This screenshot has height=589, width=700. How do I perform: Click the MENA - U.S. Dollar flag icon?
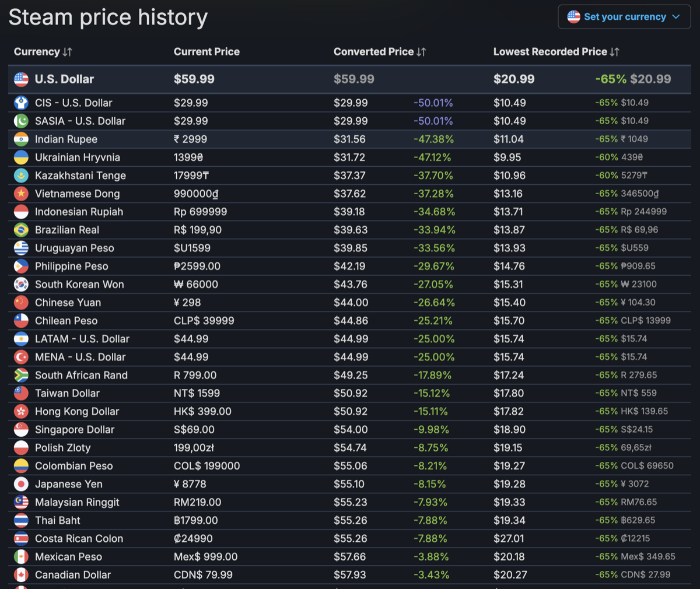coord(21,356)
